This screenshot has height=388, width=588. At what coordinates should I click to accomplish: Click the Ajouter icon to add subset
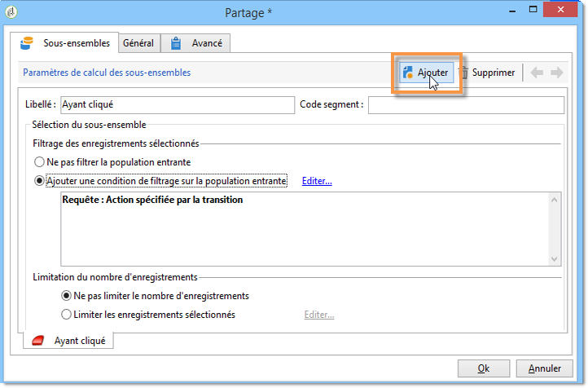[408, 73]
